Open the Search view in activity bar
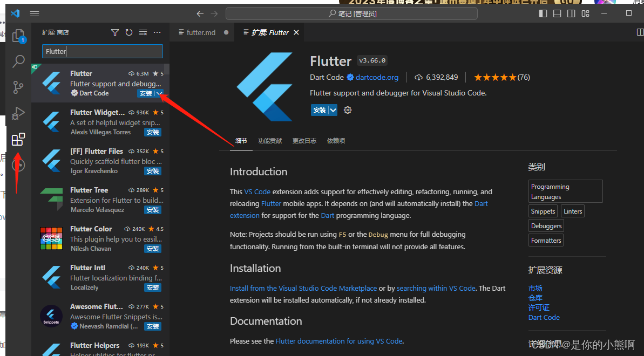 coord(18,61)
